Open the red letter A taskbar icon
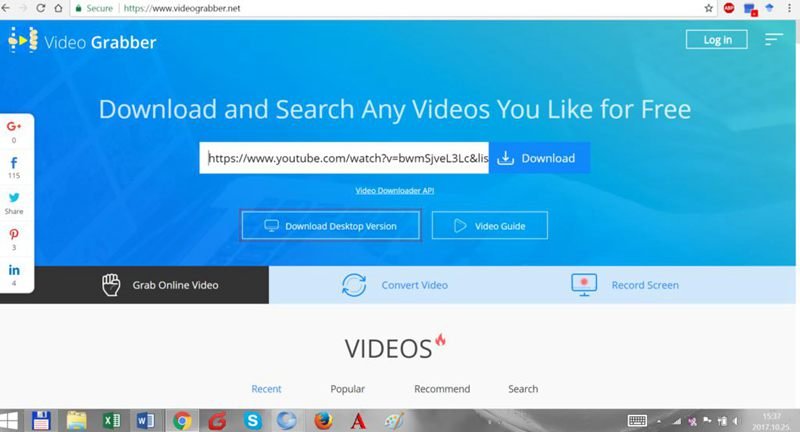The image size is (800, 432). tap(358, 421)
